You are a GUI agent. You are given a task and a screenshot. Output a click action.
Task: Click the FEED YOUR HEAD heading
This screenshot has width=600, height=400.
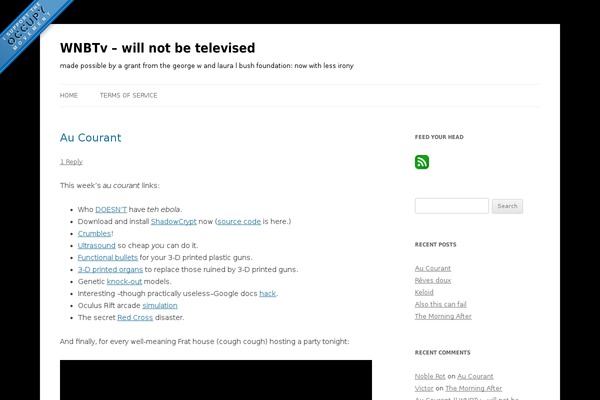[439, 137]
